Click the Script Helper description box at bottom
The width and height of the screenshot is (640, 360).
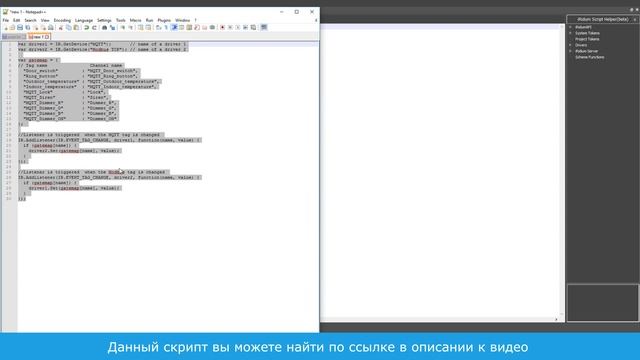602,303
